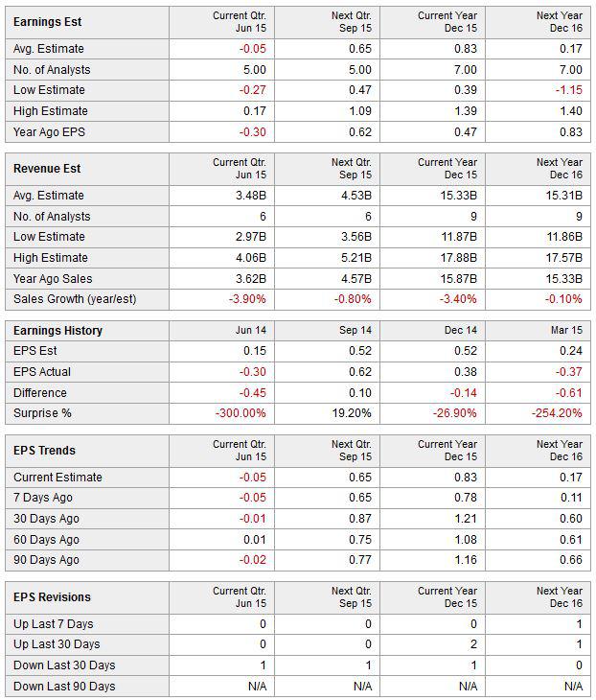Image resolution: width=596 pixels, height=700 pixels.
Task: Click the Earnings Est table header
Action: (47, 22)
